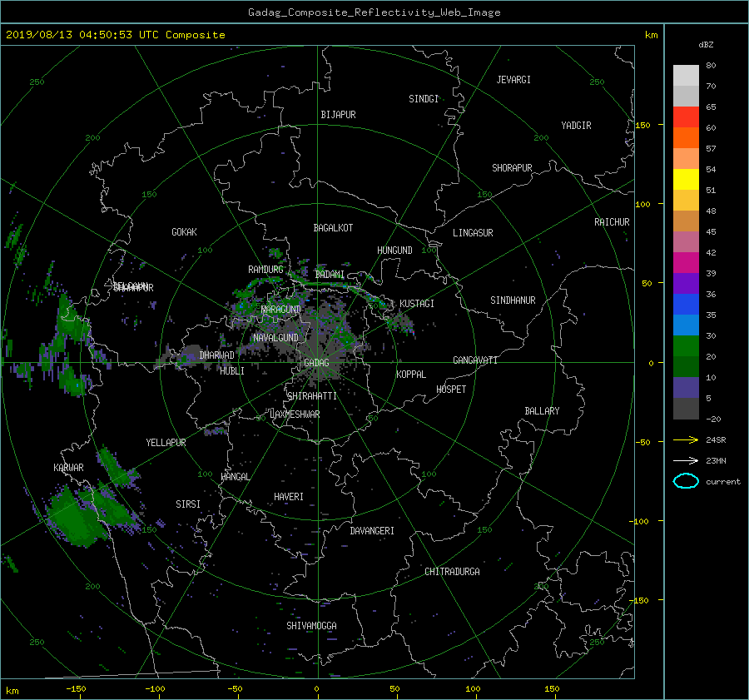Click the BADAMI city label
The height and width of the screenshot is (700, 749).
tap(330, 275)
